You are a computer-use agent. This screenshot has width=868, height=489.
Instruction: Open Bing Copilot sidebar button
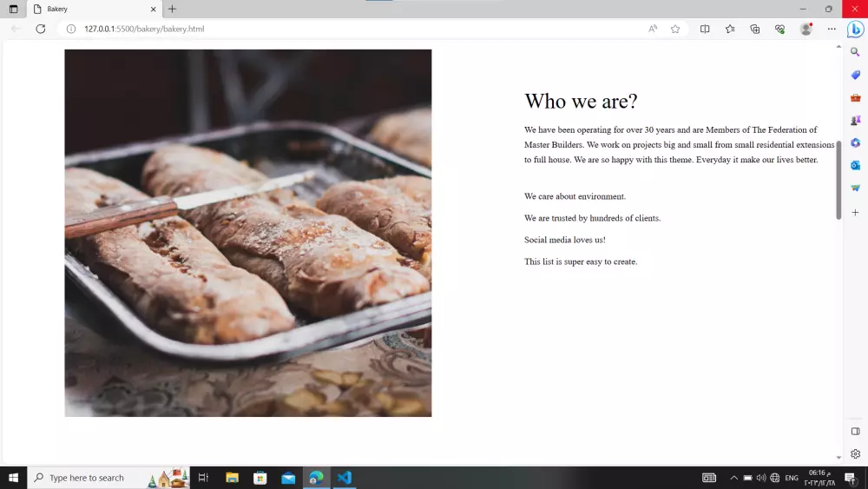click(x=855, y=29)
